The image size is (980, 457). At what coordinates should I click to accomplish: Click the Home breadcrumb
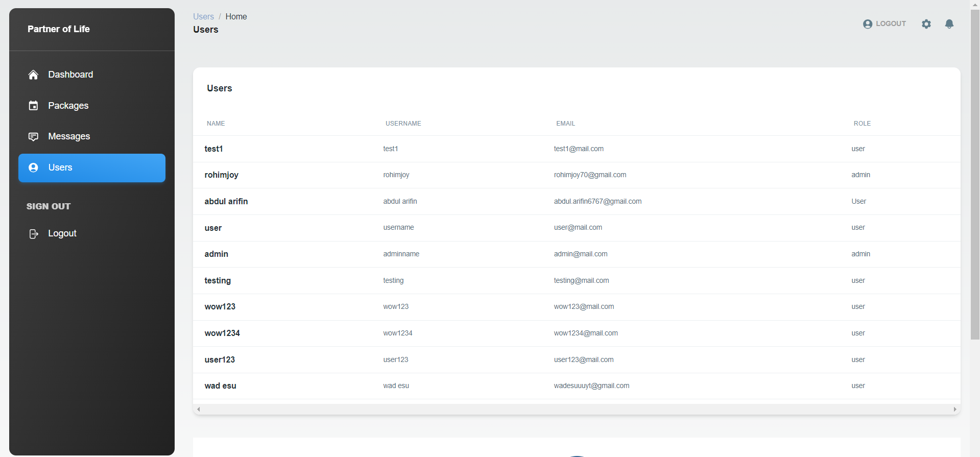[236, 16]
